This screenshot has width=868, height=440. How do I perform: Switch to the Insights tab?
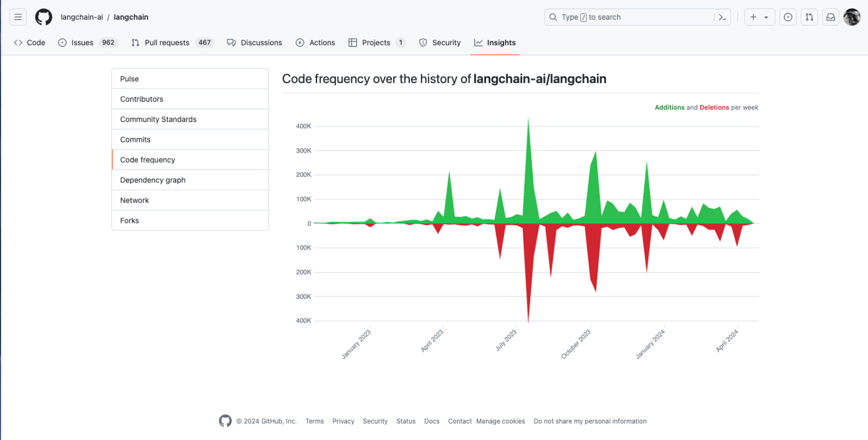point(494,42)
